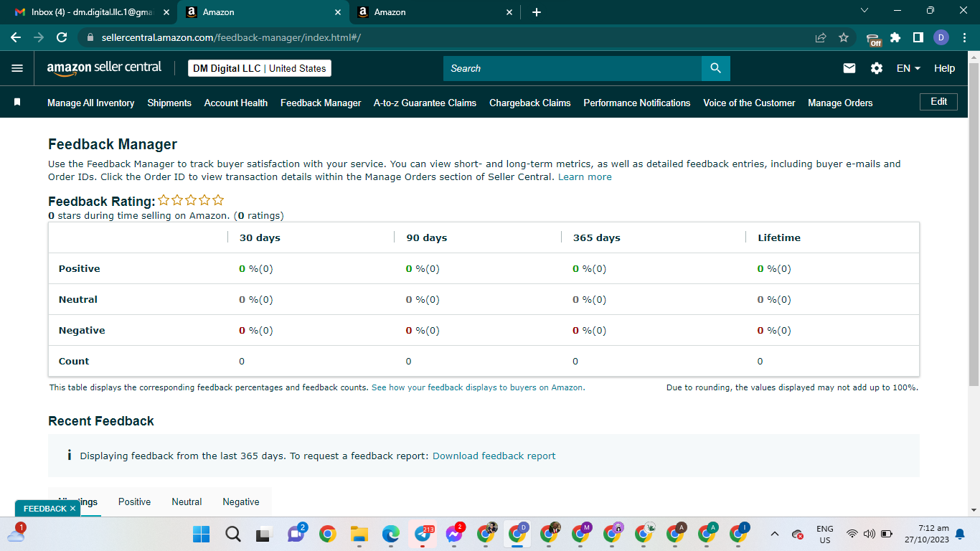The width and height of the screenshot is (980, 551).
Task: Open the Seller Central hamburger menu
Action: (x=17, y=68)
